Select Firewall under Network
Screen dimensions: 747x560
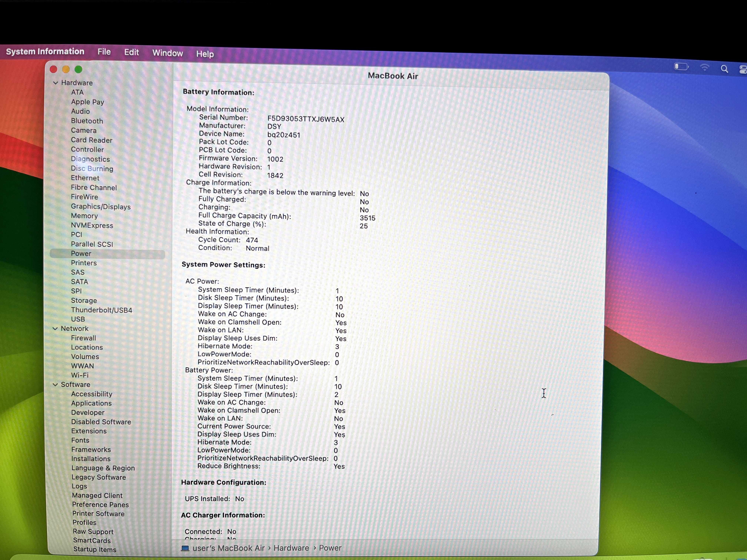83,338
